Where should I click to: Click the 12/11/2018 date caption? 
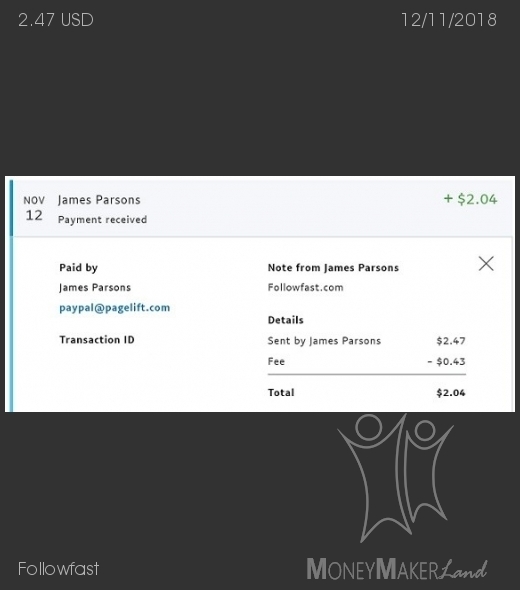click(x=449, y=20)
